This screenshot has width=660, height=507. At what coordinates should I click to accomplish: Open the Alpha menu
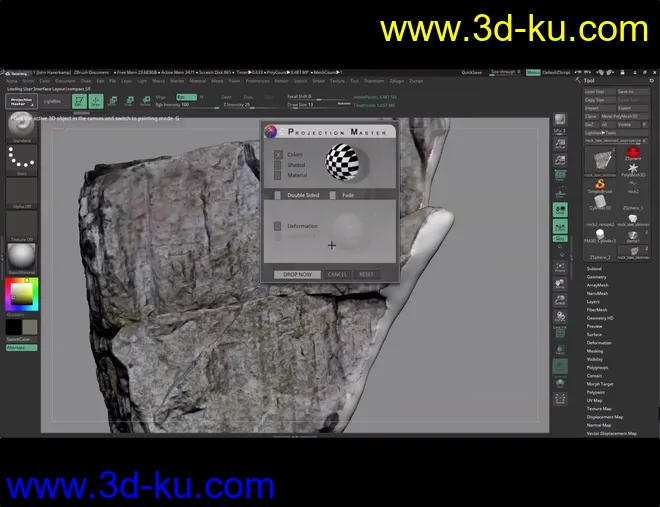(x=11, y=81)
